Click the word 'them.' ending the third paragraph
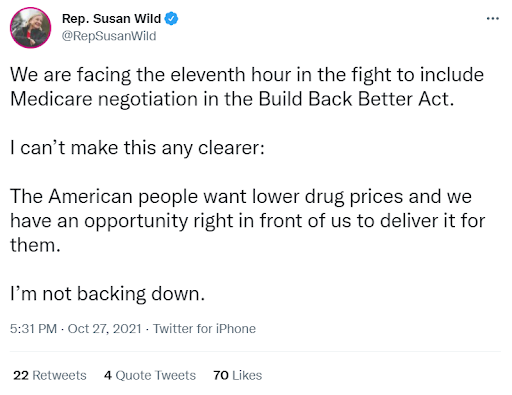This screenshot has width=512, height=395. coord(35,245)
